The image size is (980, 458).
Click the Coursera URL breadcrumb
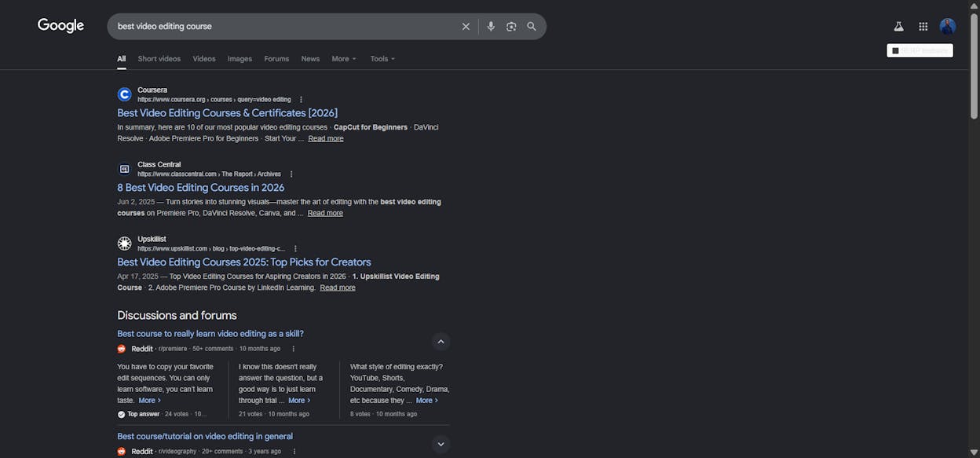pos(214,100)
